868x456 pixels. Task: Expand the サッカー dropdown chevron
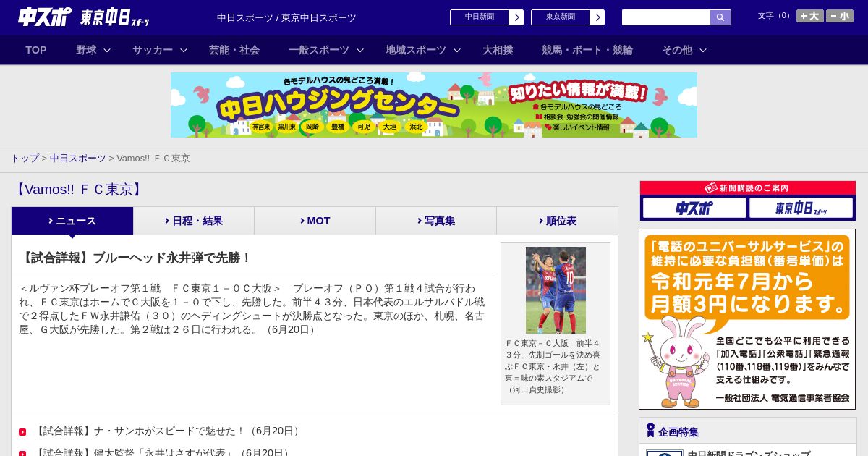click(x=184, y=50)
